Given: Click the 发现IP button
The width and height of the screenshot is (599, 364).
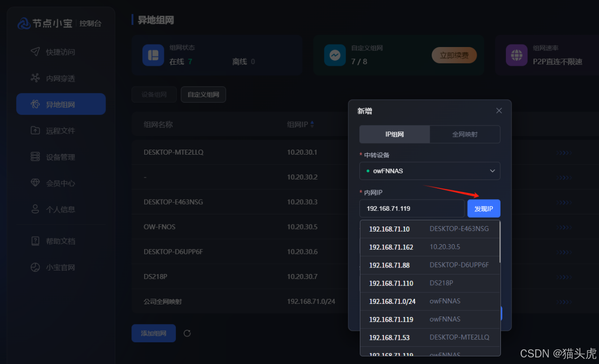Looking at the screenshot, I should (x=483, y=208).
